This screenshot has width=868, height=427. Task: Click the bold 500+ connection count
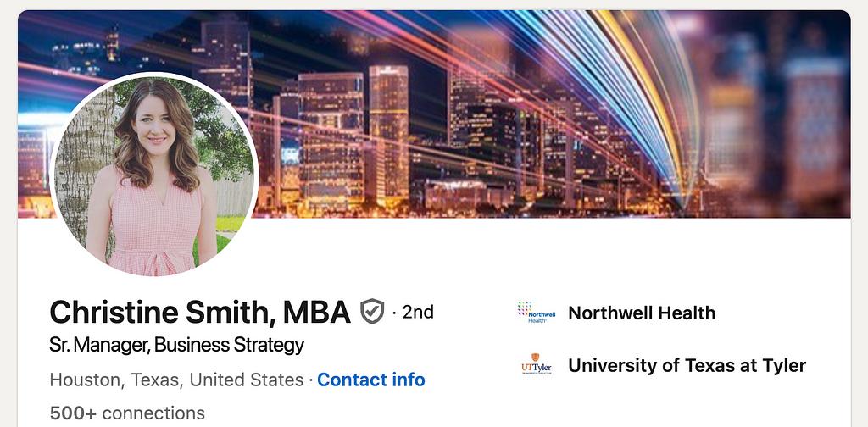72,413
